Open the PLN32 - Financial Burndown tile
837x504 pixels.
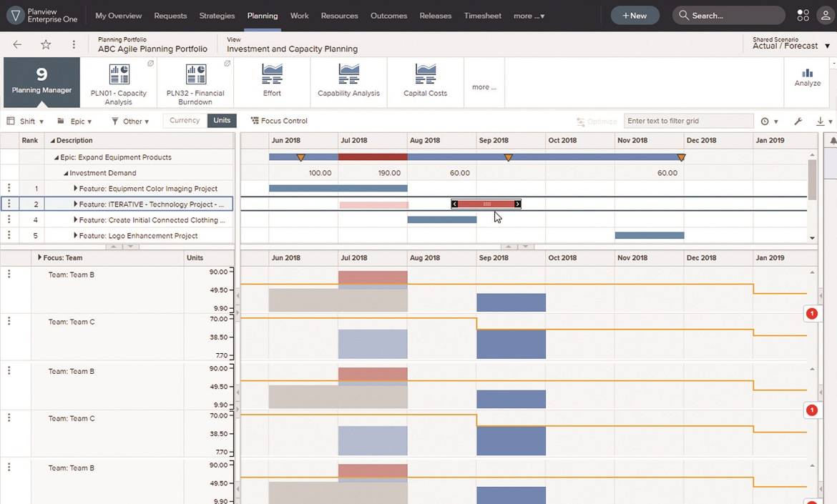pyautogui.click(x=195, y=81)
